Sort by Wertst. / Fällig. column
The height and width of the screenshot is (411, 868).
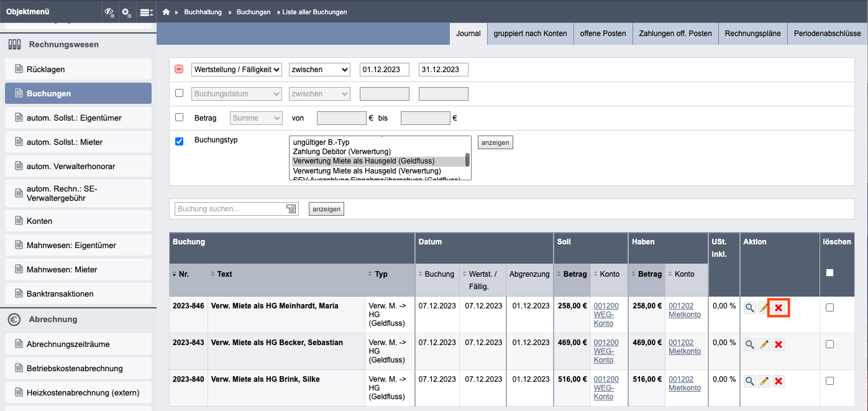click(x=481, y=280)
